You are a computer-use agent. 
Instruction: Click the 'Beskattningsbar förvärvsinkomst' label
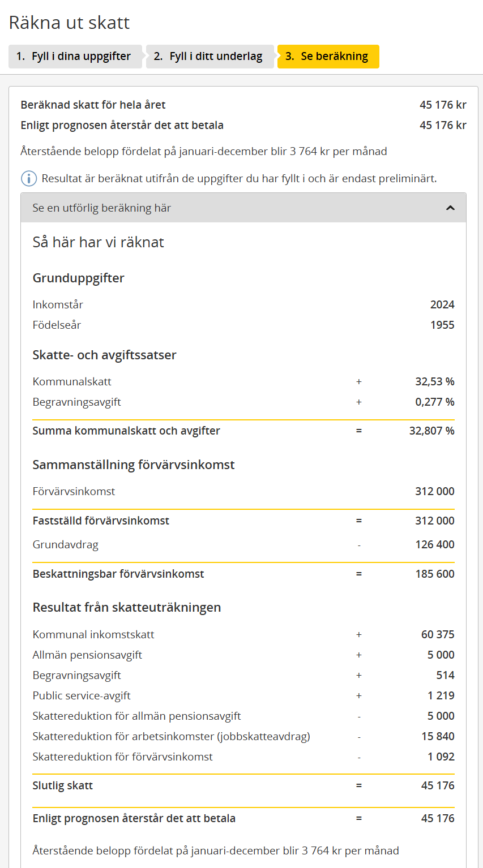(x=118, y=574)
